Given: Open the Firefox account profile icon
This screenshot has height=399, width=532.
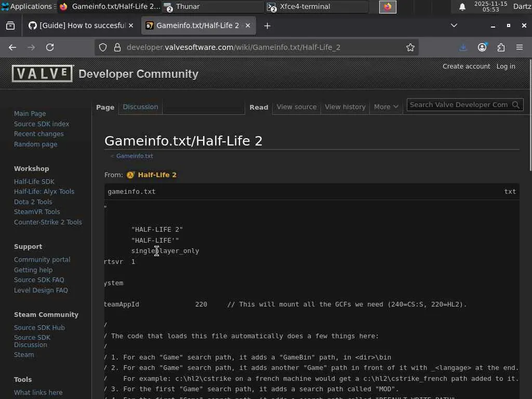Looking at the screenshot, I should tap(482, 47).
